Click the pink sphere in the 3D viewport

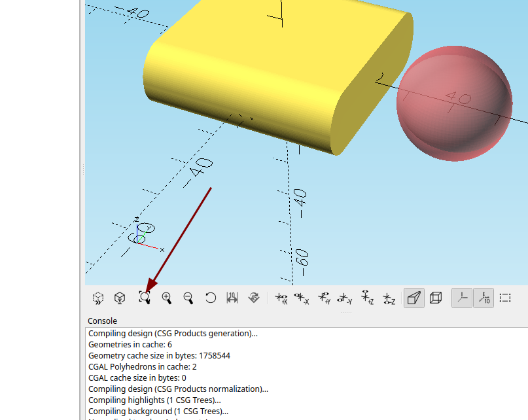coord(454,103)
